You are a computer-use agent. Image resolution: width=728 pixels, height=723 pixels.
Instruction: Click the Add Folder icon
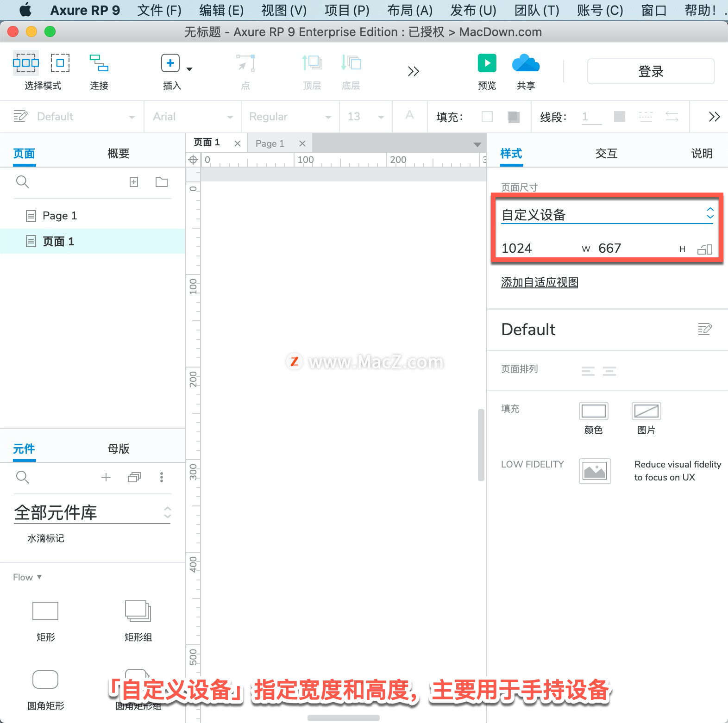tap(162, 182)
